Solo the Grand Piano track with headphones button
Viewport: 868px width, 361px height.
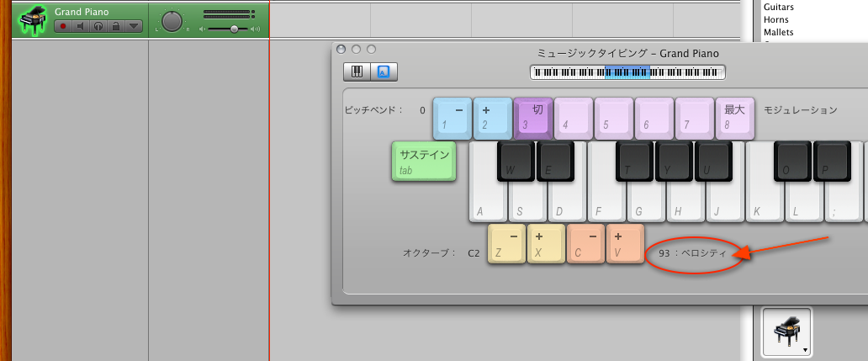click(98, 26)
